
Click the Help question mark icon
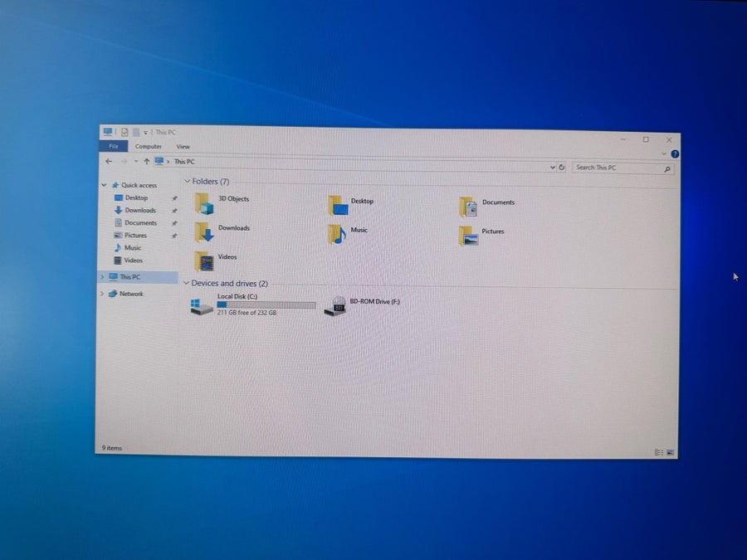675,153
